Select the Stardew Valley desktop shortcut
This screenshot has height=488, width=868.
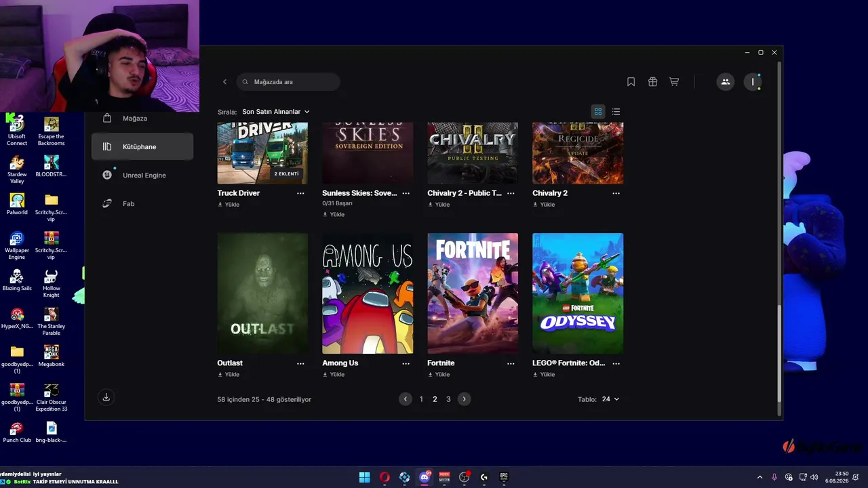(x=17, y=169)
